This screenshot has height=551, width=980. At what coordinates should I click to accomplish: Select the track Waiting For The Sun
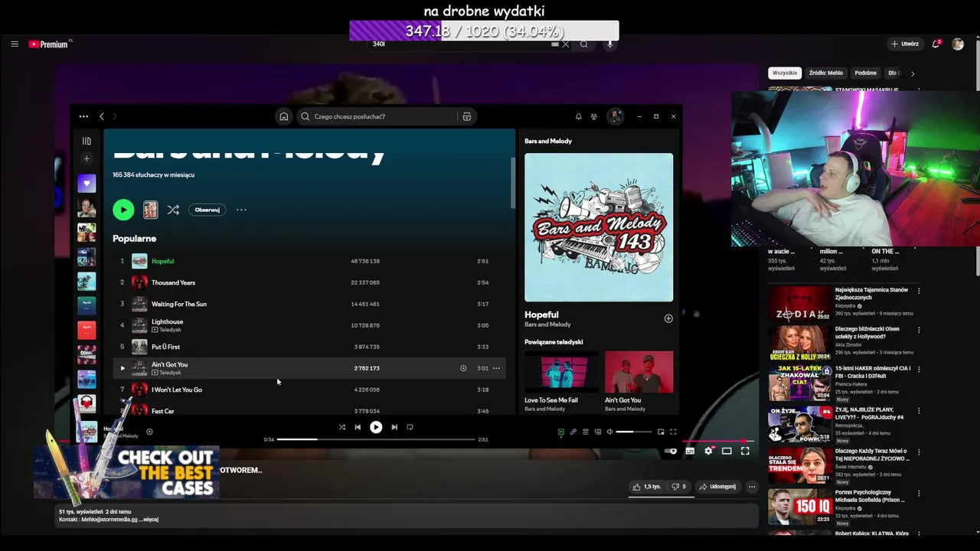tap(179, 304)
